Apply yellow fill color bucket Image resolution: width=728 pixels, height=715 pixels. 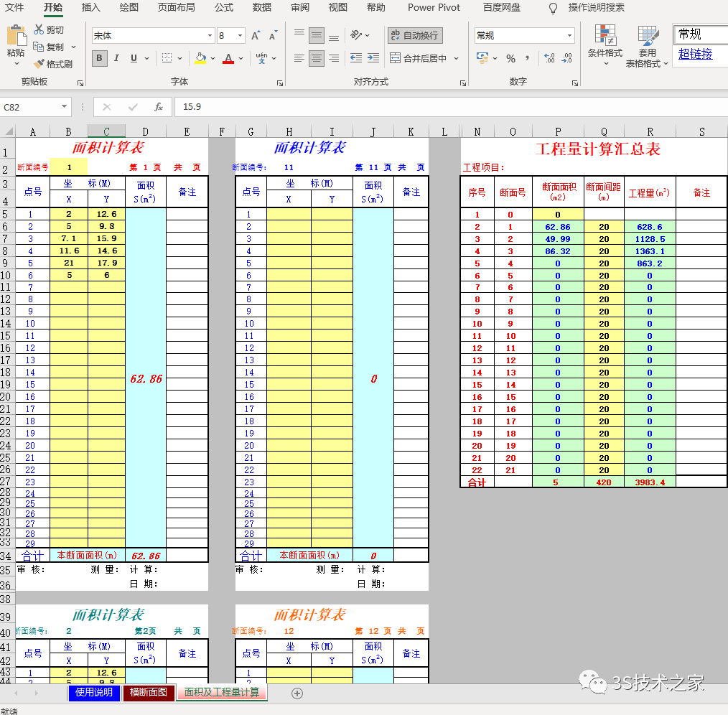200,58
